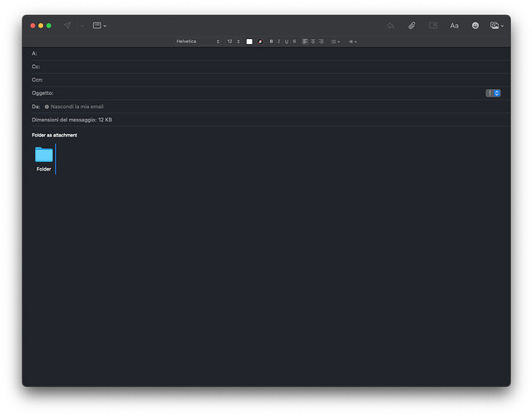Image resolution: width=532 pixels, height=416 pixels.
Task: Open the Helvetica font dropdown
Action: [x=198, y=41]
